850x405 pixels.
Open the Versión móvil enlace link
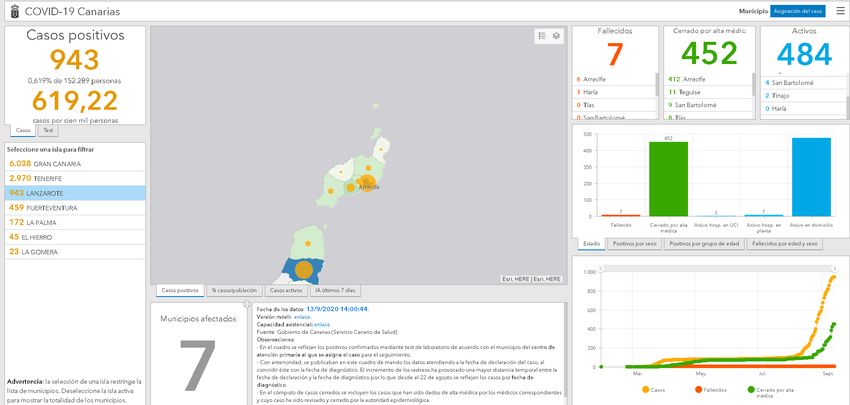pos(302,316)
